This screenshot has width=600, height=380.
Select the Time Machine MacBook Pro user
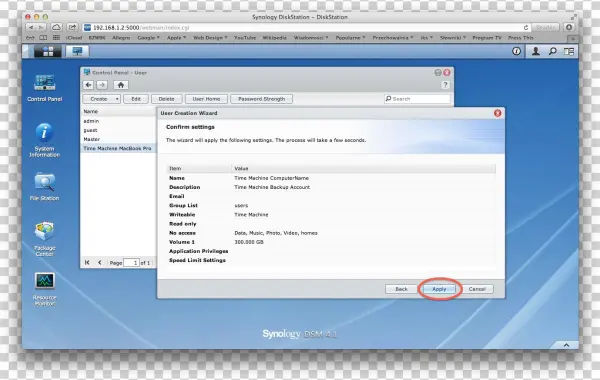(118, 148)
